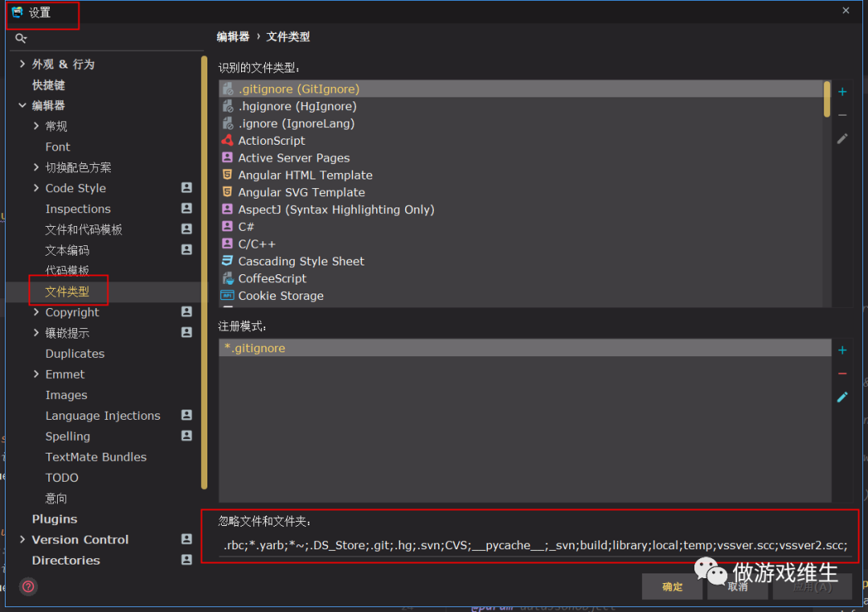Click the settings search magnifier icon

click(x=21, y=39)
